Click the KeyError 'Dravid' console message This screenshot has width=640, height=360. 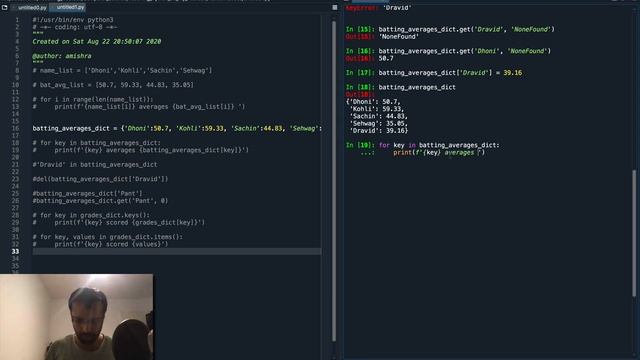[x=378, y=7]
